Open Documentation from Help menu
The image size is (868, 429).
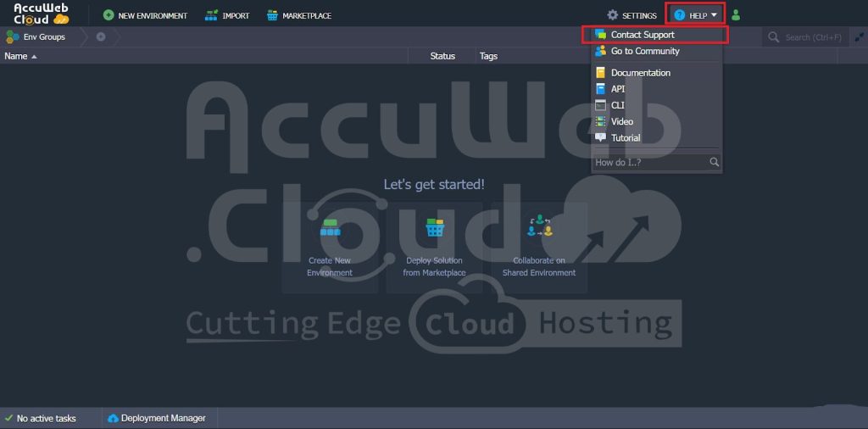click(640, 73)
